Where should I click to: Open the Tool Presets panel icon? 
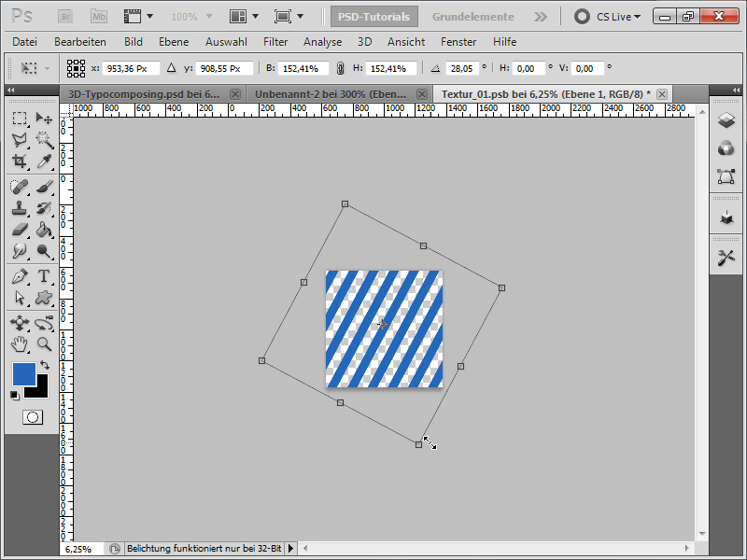coord(726,259)
